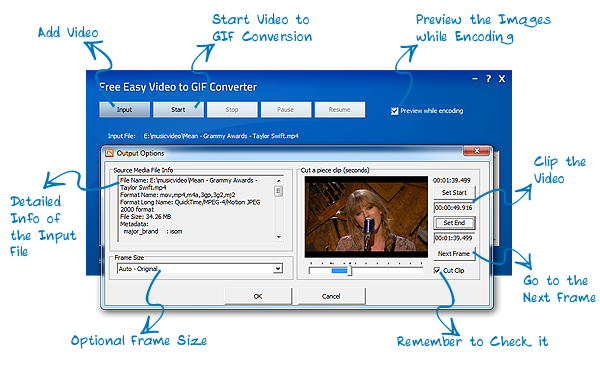Viewport: 600px width, 380px height.
Task: Open help with the question mark icon
Action: click(488, 79)
